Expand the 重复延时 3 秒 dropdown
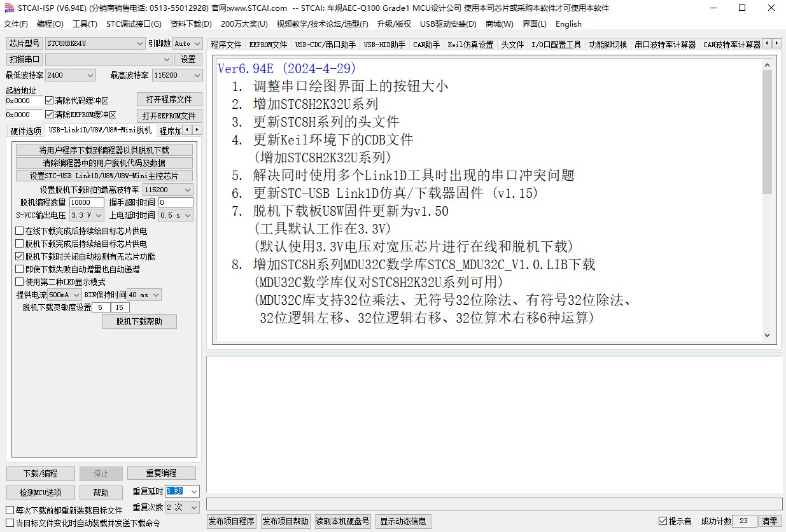Screen dimensions: 786x532 point(194,491)
